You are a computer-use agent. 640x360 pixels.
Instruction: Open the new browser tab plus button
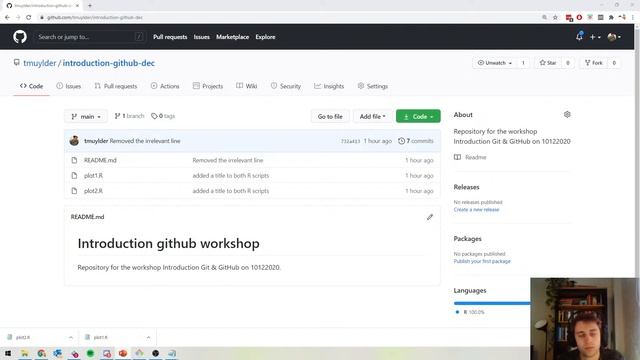(90, 5)
